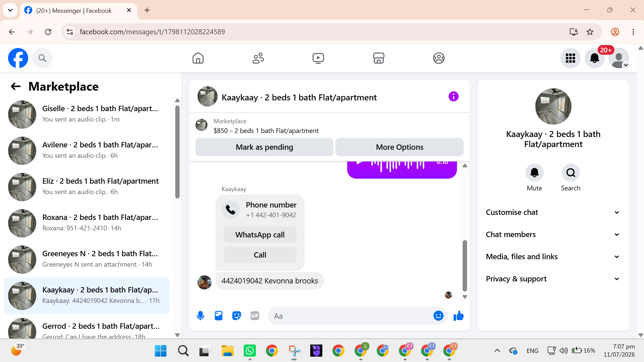
Task: Open WhatsApp from the taskbar
Action: tap(249, 351)
